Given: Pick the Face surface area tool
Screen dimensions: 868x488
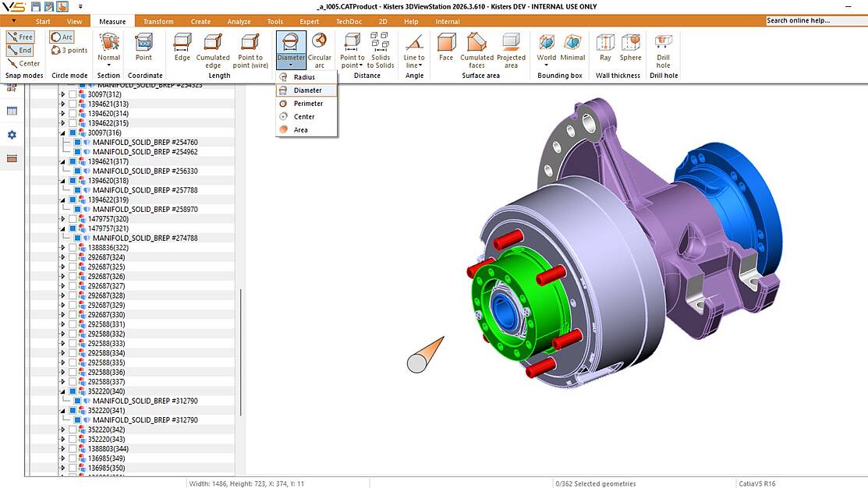Looking at the screenshot, I should [x=446, y=47].
